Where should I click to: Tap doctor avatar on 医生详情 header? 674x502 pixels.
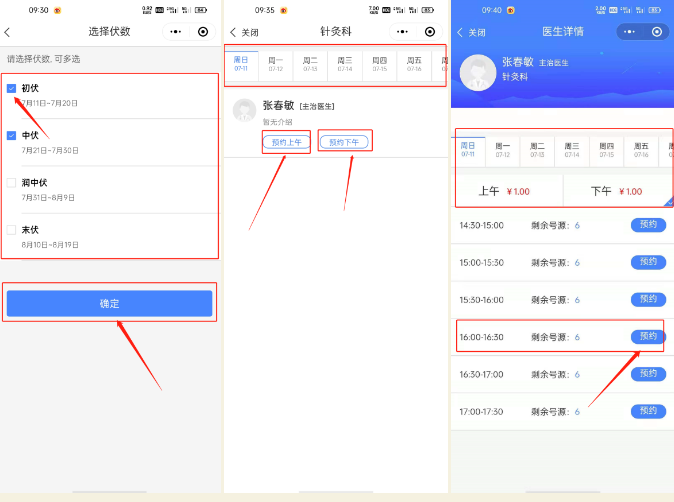click(x=478, y=73)
